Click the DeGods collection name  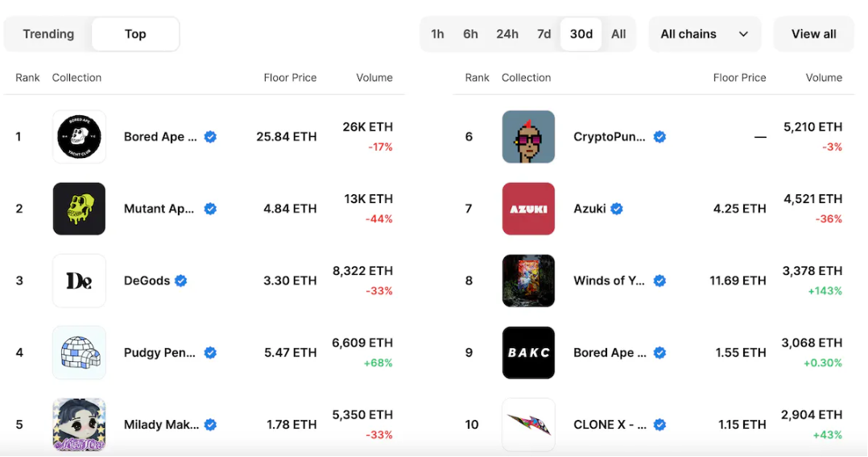(x=147, y=280)
